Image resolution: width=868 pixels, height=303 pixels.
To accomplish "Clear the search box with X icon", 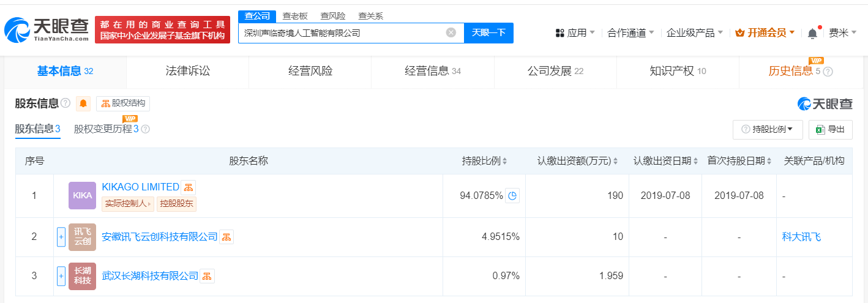I will (x=451, y=33).
